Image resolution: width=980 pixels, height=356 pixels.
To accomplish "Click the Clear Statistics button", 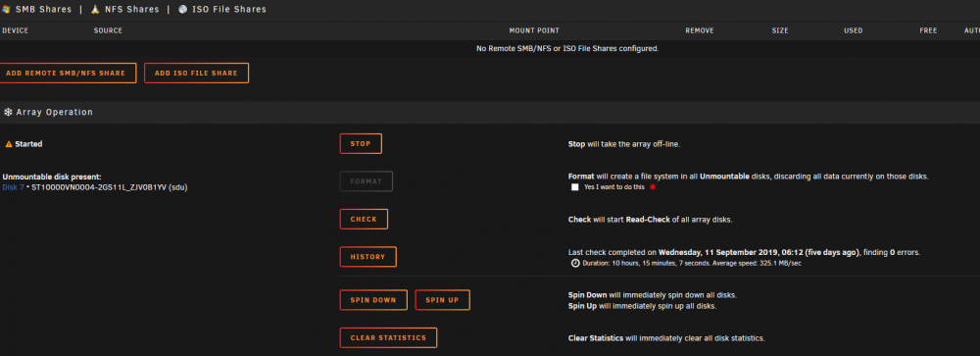I will (388, 337).
